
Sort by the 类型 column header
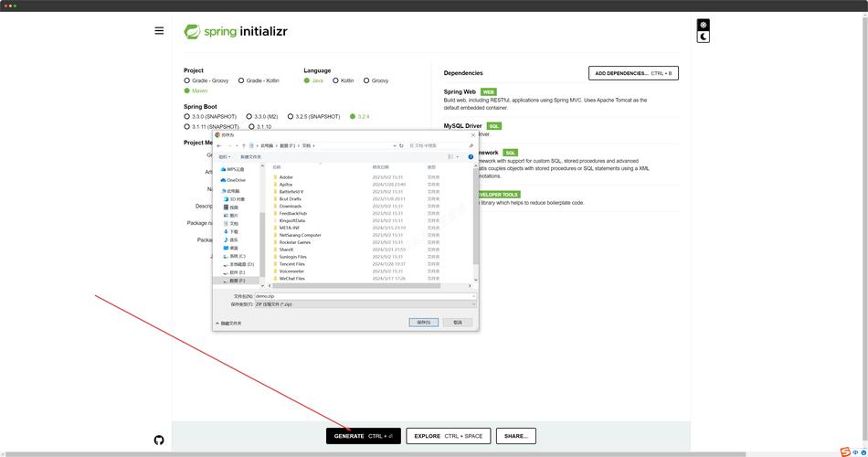[x=431, y=166]
